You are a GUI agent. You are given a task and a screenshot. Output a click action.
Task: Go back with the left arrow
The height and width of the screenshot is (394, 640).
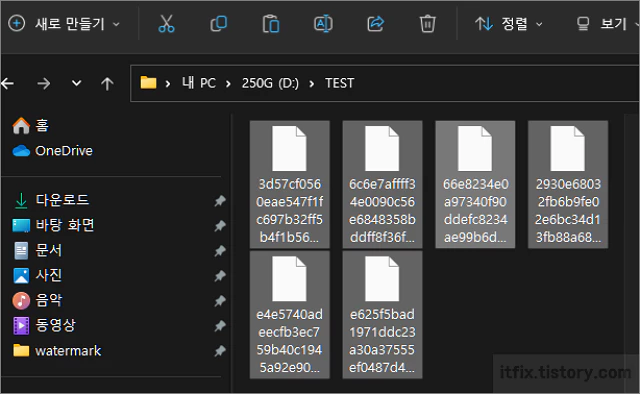click(8, 84)
